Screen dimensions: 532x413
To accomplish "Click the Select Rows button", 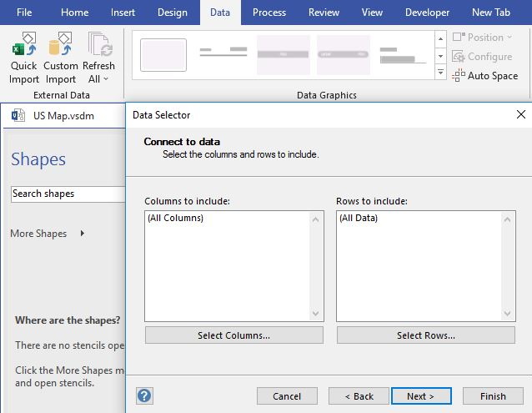I will tap(426, 335).
